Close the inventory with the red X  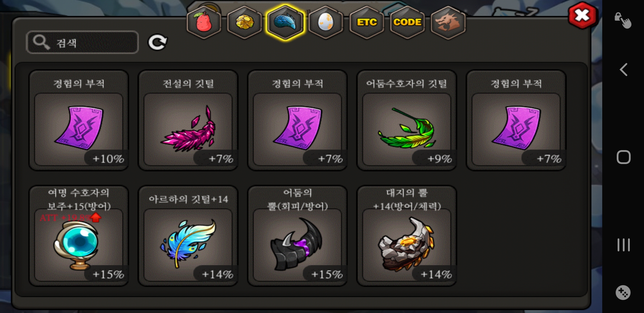click(583, 15)
